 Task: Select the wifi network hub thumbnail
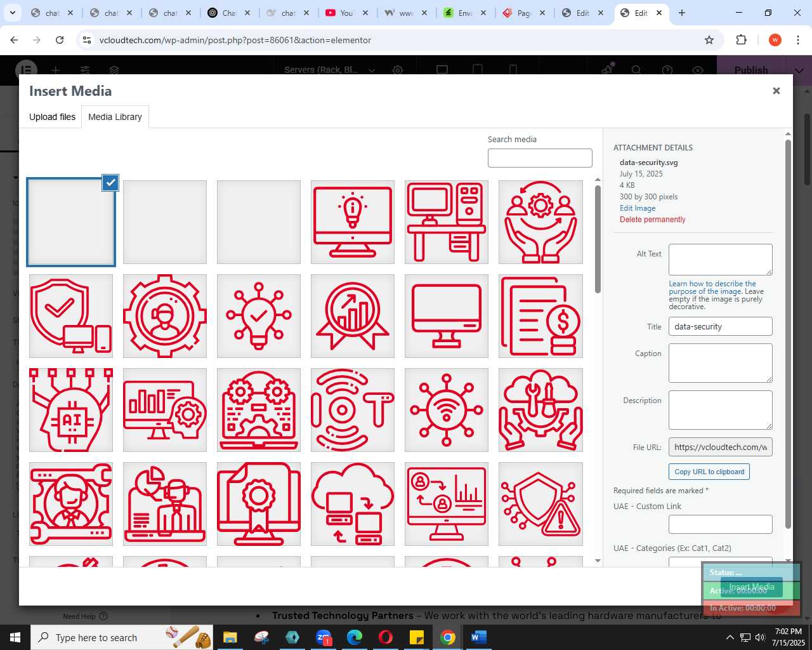tap(447, 410)
